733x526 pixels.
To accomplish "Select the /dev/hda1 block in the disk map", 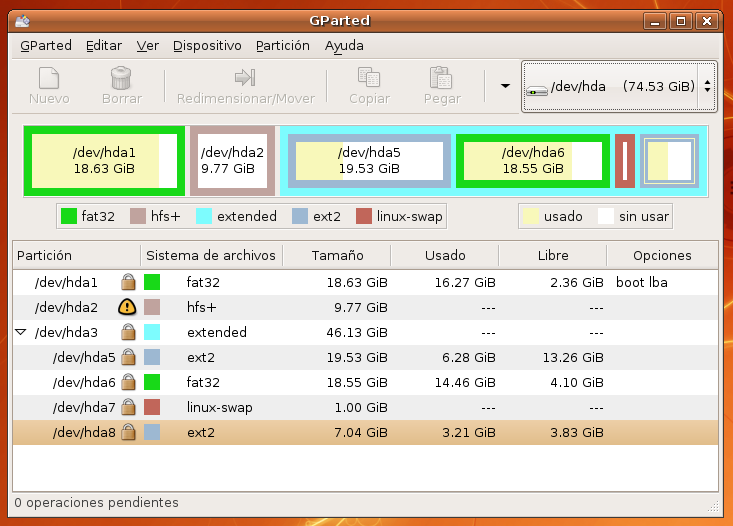I will (x=104, y=160).
